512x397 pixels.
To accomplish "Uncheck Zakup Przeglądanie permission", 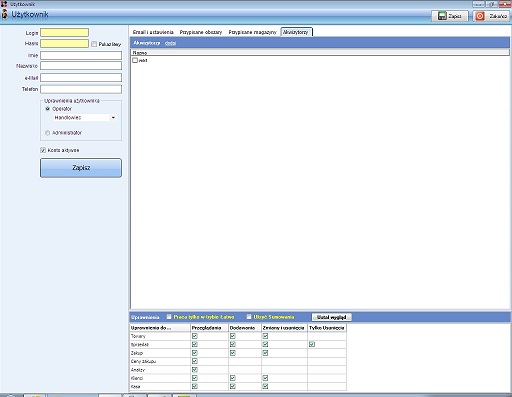I will point(195,353).
